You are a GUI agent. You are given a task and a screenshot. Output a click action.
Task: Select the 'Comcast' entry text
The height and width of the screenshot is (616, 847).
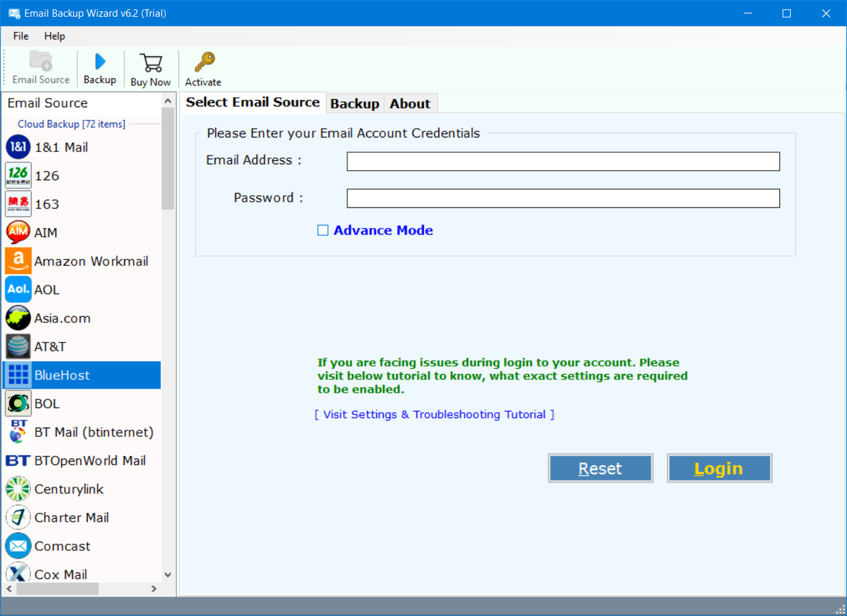tap(62, 546)
